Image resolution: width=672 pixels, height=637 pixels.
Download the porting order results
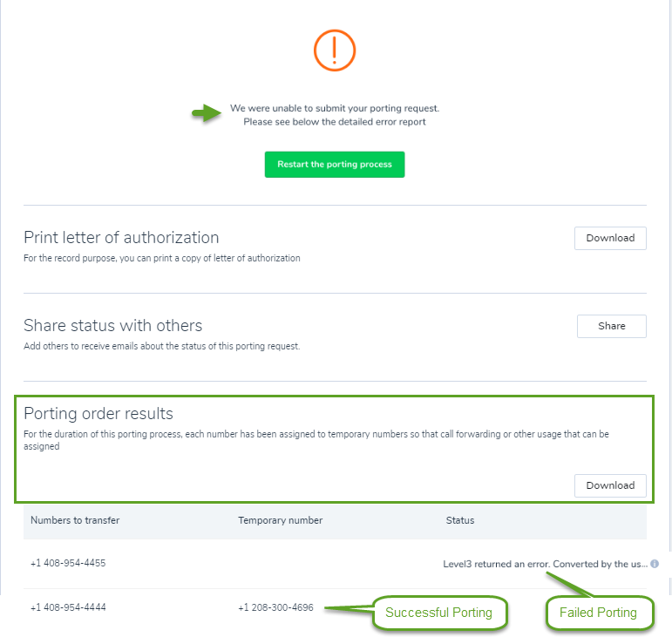coord(610,485)
